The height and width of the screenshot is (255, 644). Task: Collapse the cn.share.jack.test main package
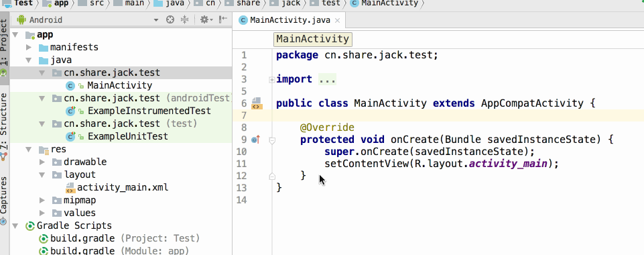42,72
